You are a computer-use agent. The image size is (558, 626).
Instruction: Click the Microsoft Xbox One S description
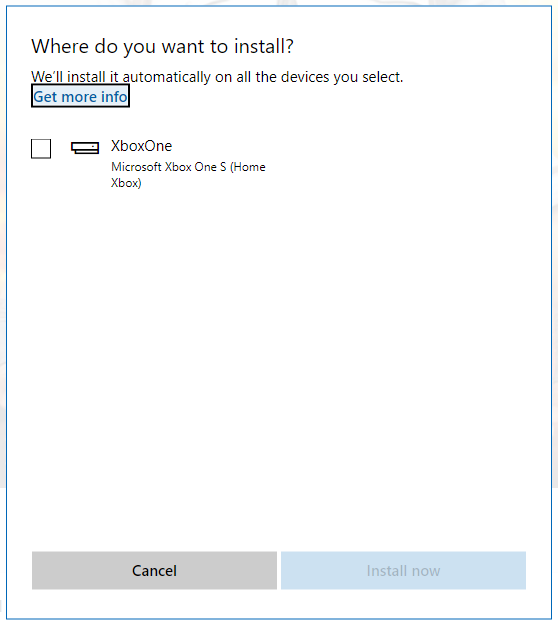[188, 174]
